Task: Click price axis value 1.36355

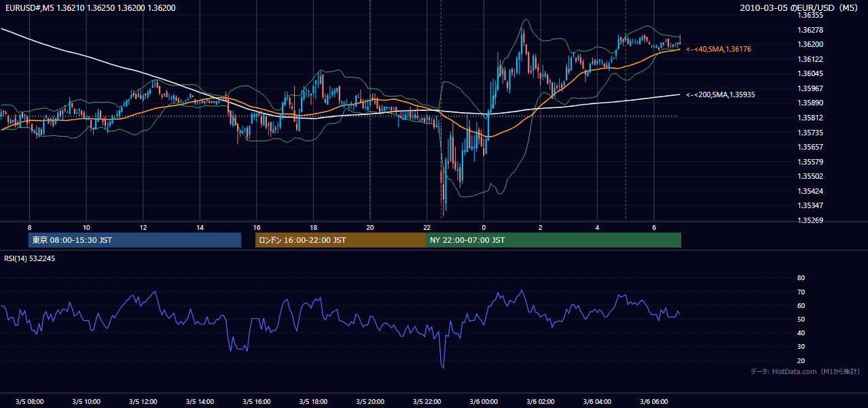Action: 810,15
